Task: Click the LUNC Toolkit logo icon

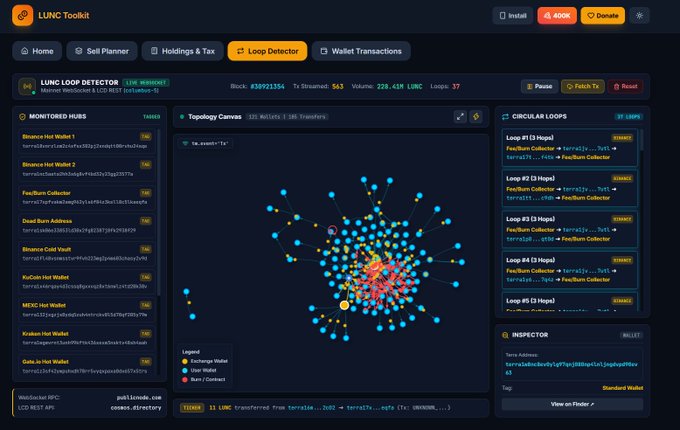Action: (x=23, y=15)
